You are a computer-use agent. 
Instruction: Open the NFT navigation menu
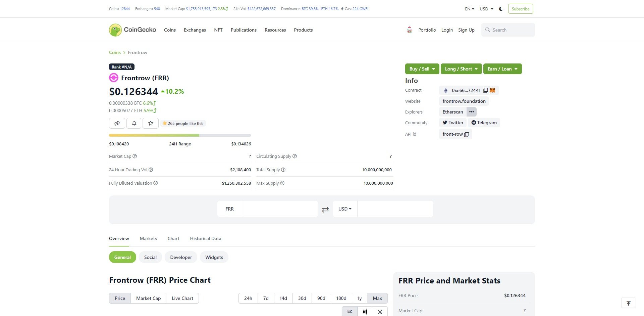pos(218,30)
